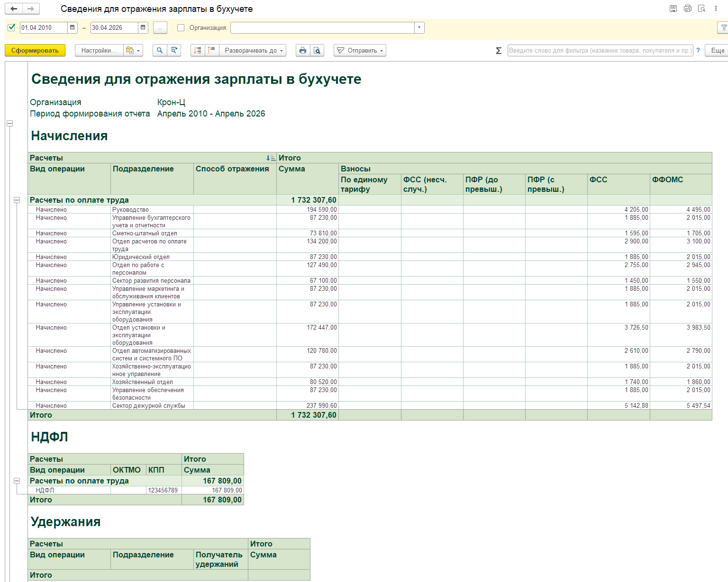This screenshot has height=582, width=728.
Task: Click the find magnifier icon in toolbar
Action: pos(160,50)
